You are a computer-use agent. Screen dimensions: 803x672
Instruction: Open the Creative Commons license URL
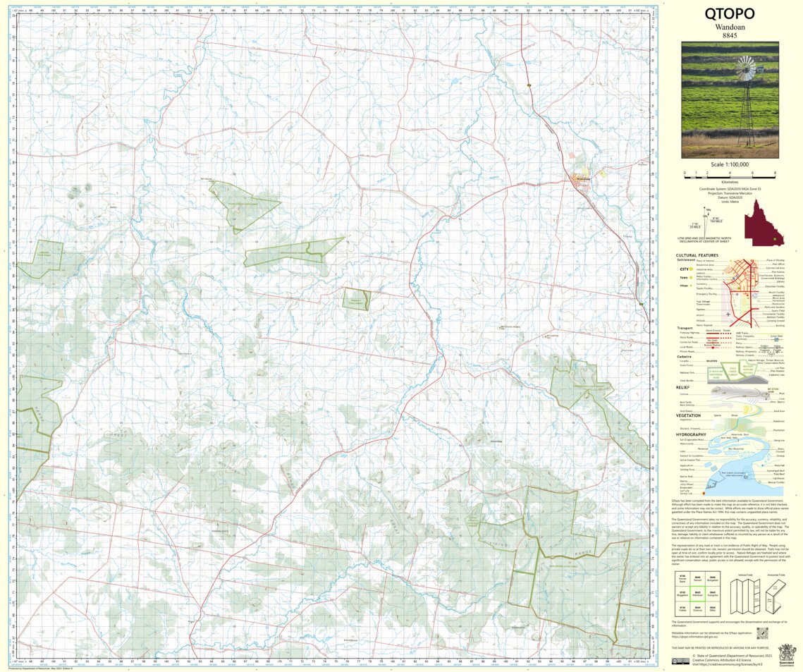click(730, 664)
